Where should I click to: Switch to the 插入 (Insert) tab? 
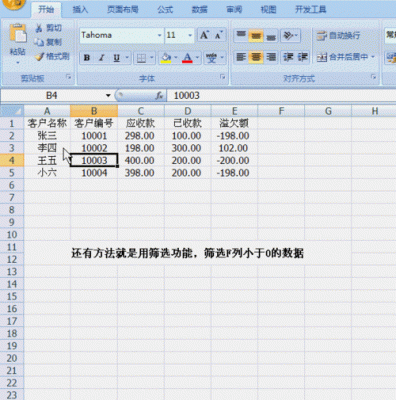coord(80,9)
